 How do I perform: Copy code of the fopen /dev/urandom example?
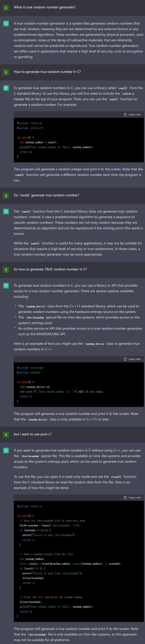(x=132, y=497)
